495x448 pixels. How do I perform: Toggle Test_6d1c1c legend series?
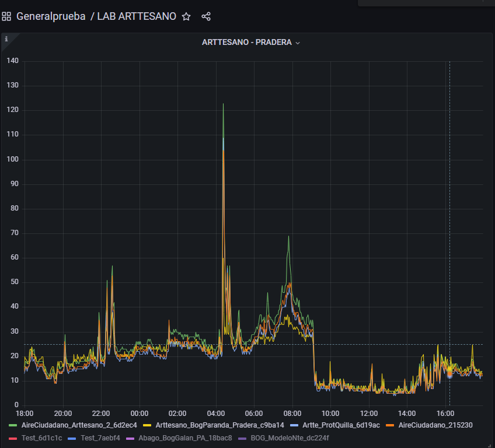41,438
